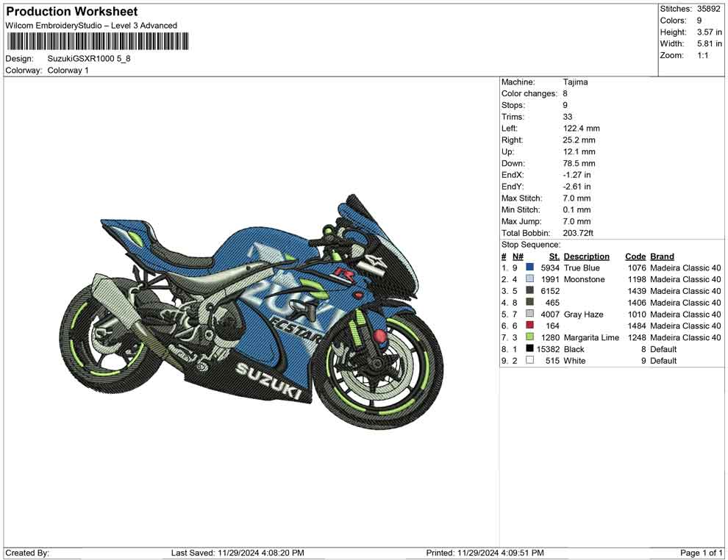
Task: Click the Black thread color swatch
Action: [529, 348]
